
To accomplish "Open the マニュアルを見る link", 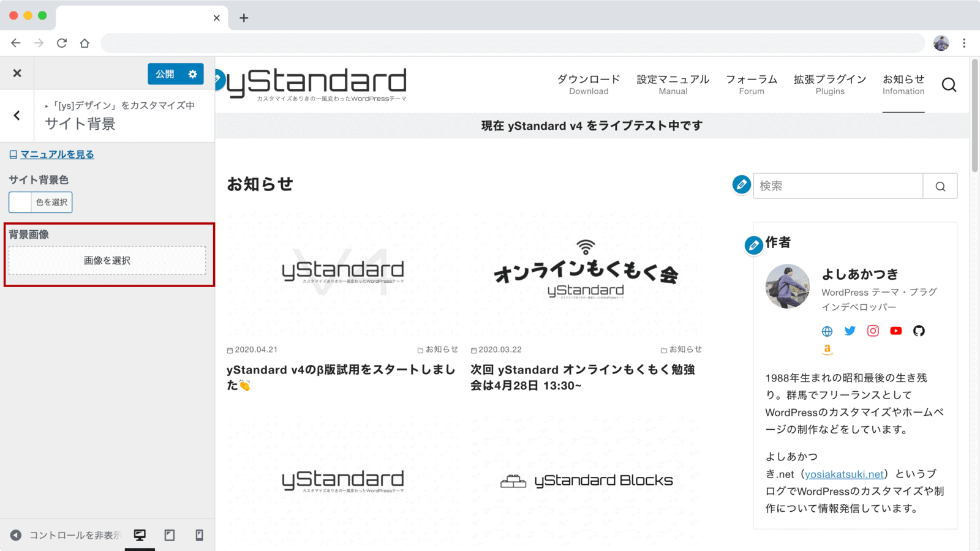I will coord(57,154).
